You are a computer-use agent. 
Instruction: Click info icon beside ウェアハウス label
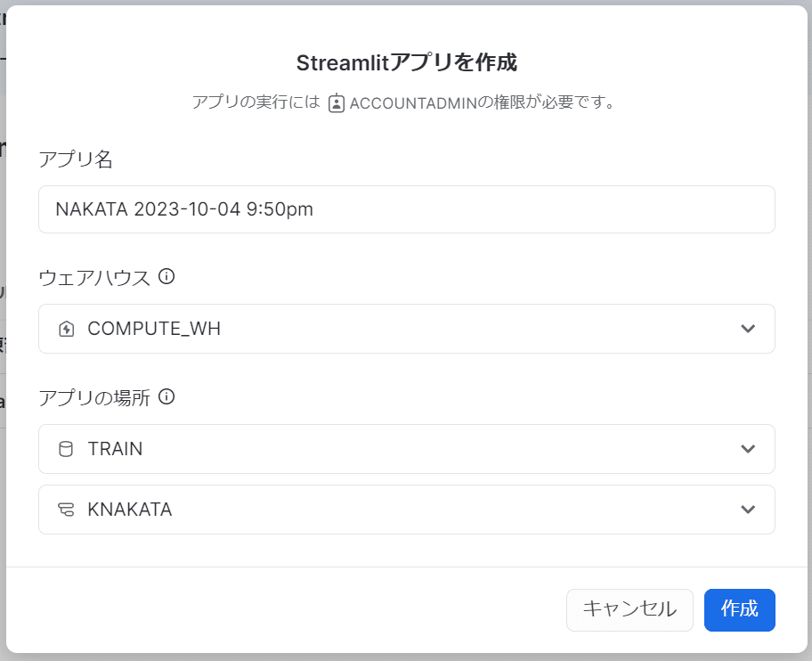[166, 277]
